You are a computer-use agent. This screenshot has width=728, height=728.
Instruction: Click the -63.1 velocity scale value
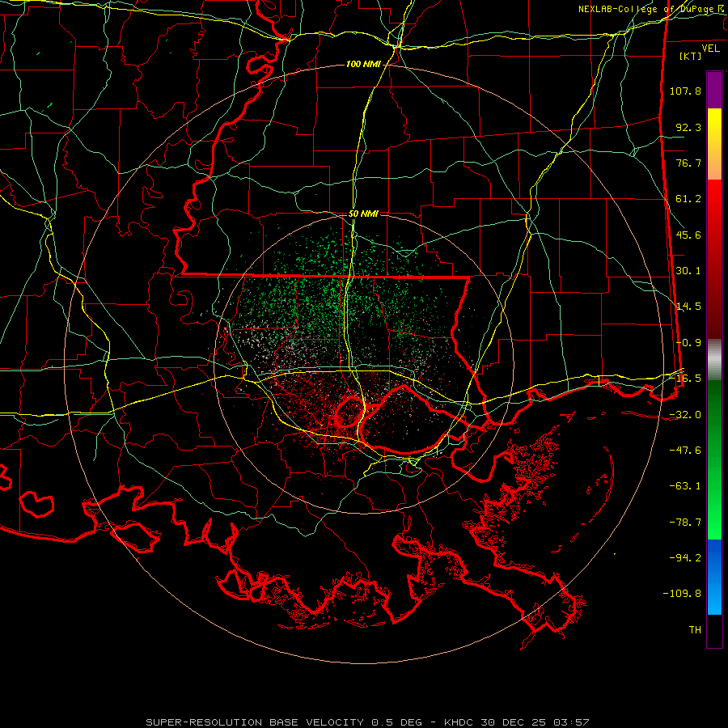(685, 486)
